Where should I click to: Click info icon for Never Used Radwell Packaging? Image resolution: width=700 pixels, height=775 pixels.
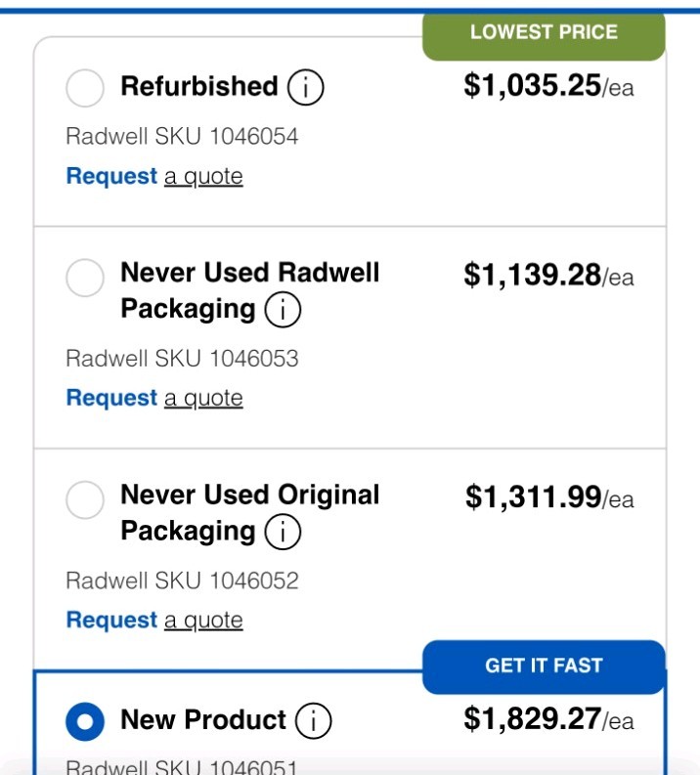coord(283,311)
